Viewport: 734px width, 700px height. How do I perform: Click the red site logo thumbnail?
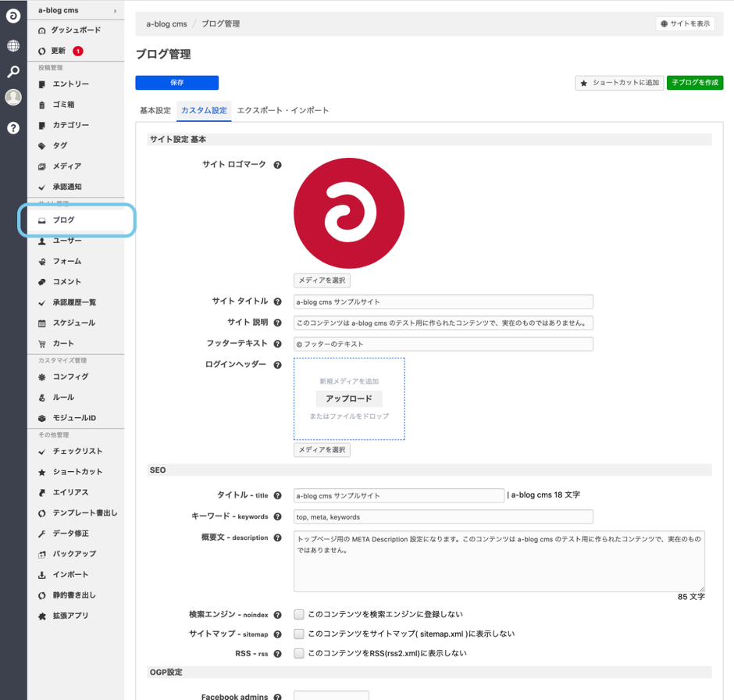pos(349,212)
